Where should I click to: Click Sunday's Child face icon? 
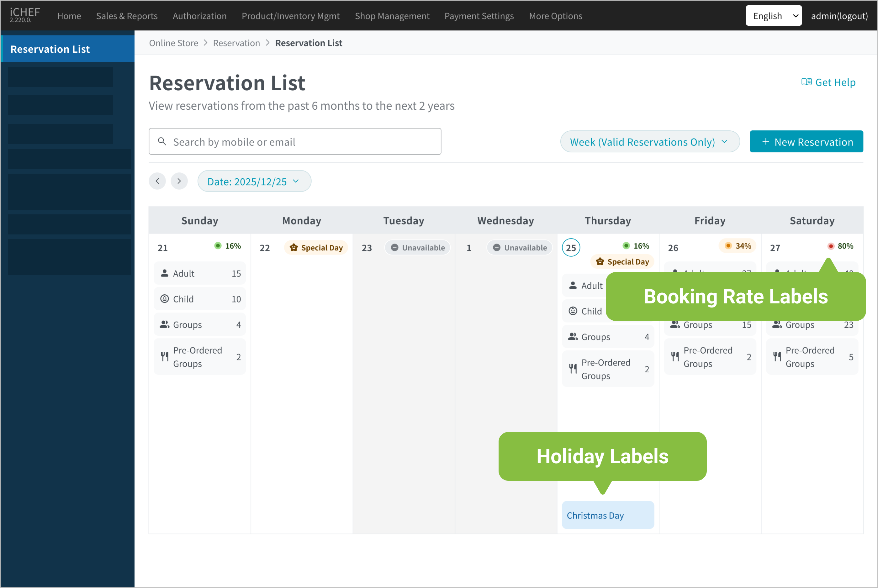coord(164,298)
